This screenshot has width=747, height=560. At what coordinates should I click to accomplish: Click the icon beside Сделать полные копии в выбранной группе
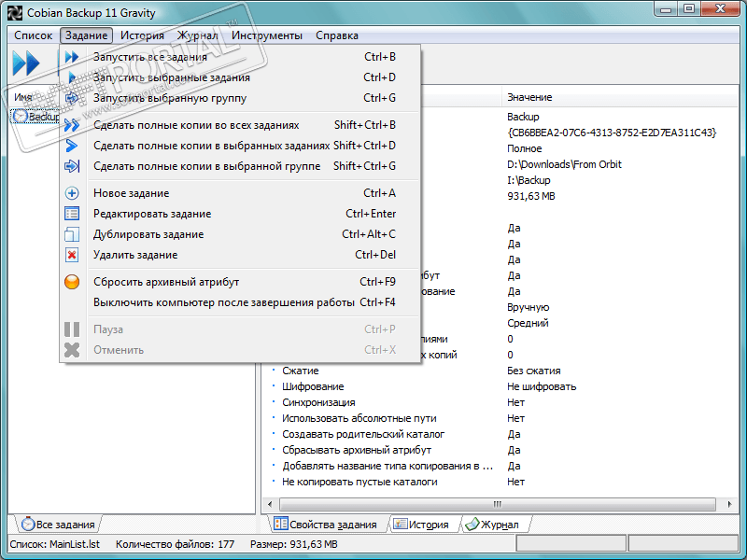pyautogui.click(x=72, y=166)
